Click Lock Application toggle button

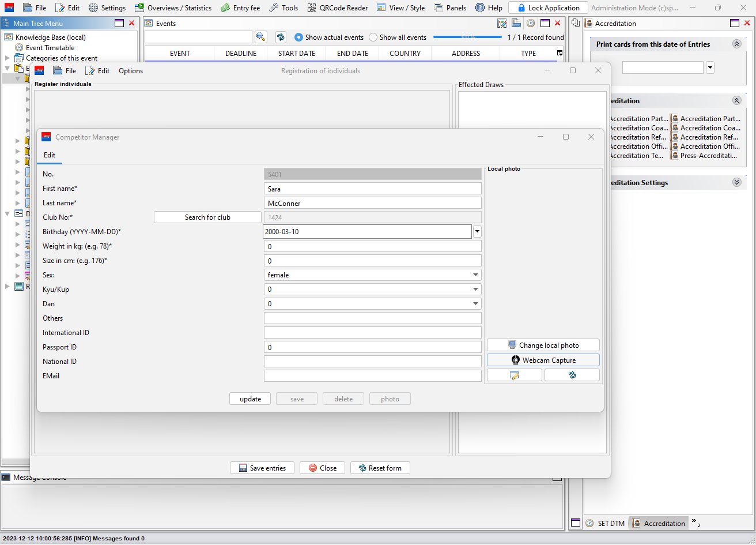pos(547,8)
